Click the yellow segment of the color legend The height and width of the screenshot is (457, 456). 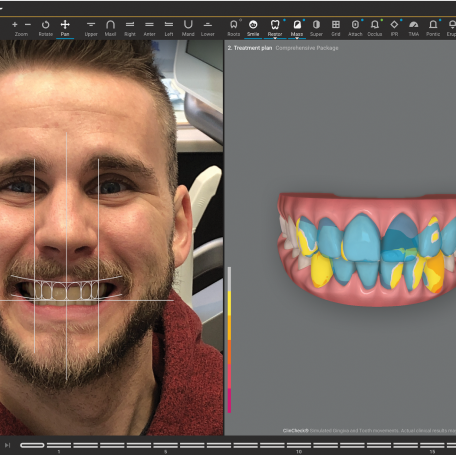[x=229, y=304]
